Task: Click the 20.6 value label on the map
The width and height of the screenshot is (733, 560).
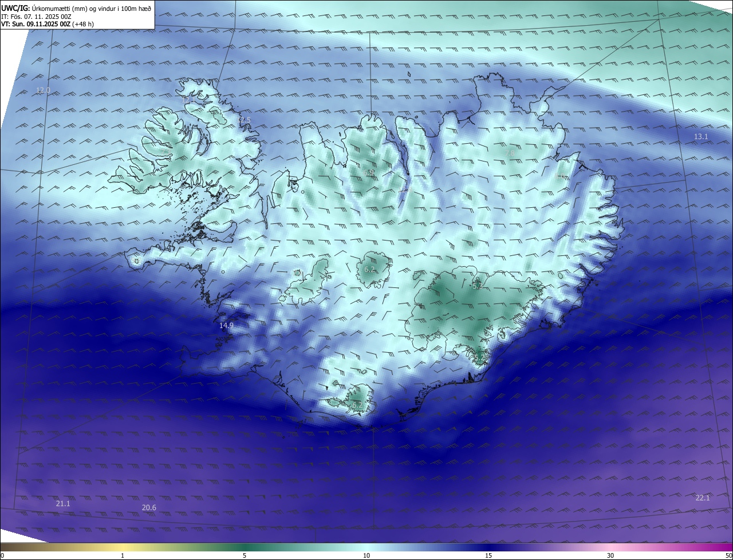Action: [x=149, y=507]
